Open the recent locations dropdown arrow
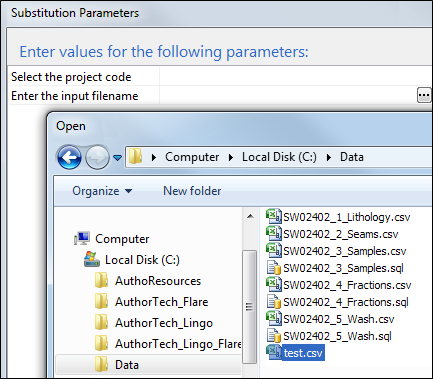433x379 pixels. pos(118,158)
